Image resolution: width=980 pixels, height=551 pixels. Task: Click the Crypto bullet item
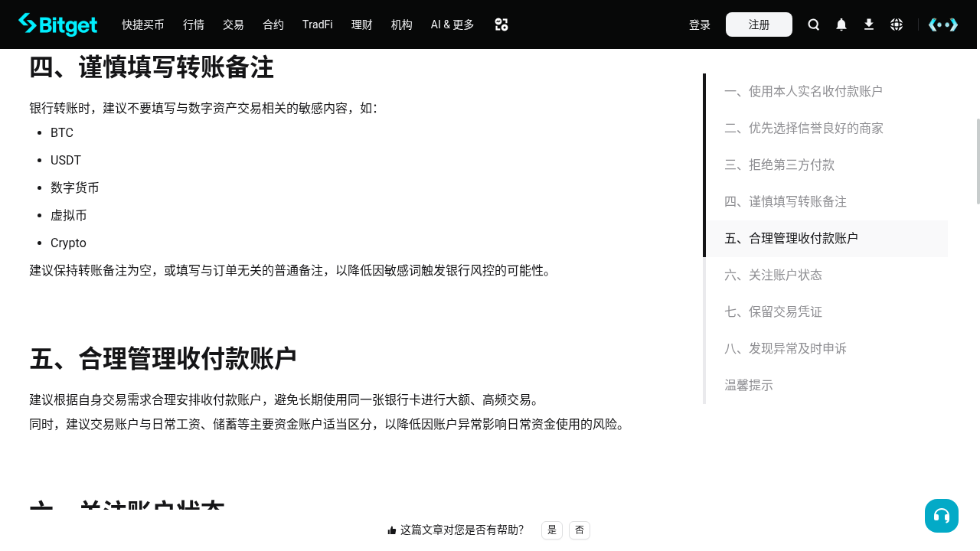tap(68, 243)
